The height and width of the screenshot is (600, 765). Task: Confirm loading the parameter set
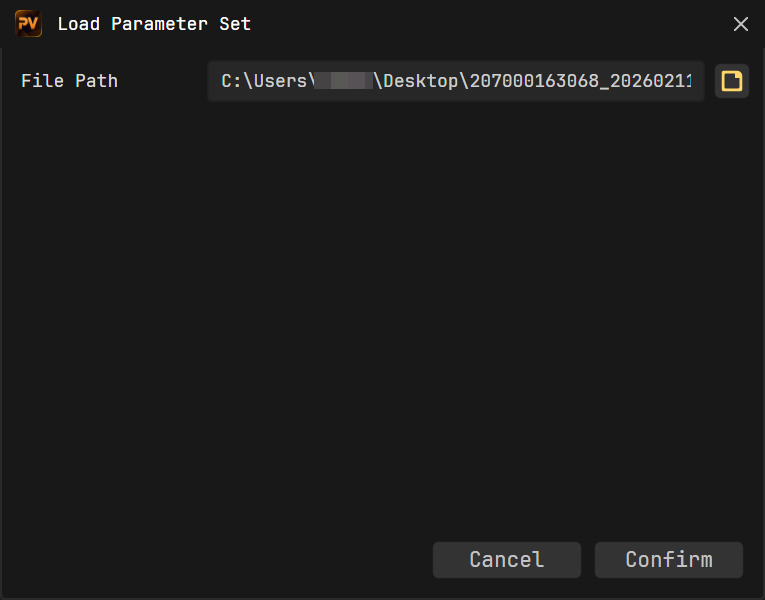[668, 560]
